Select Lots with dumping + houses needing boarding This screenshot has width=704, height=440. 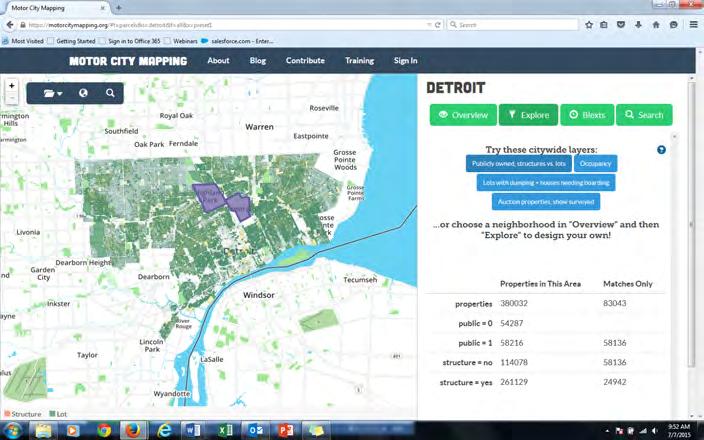click(546, 183)
